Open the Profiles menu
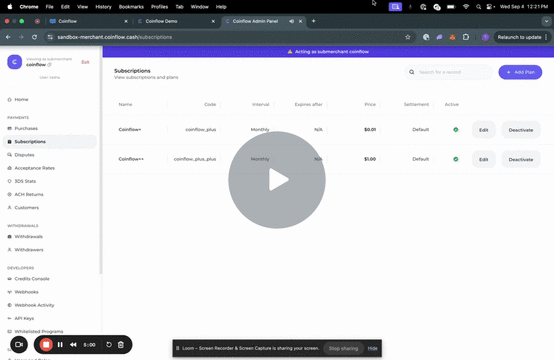The image size is (554, 360). [159, 7]
